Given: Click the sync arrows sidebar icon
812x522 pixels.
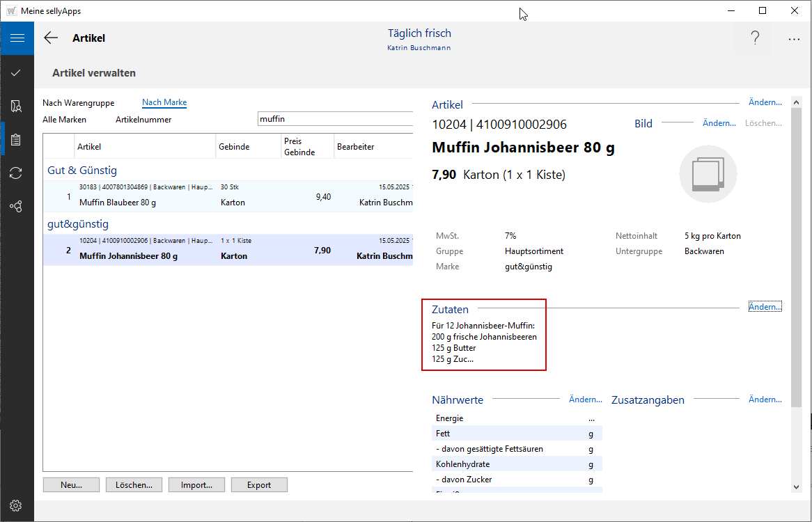Looking at the screenshot, I should pos(16,173).
